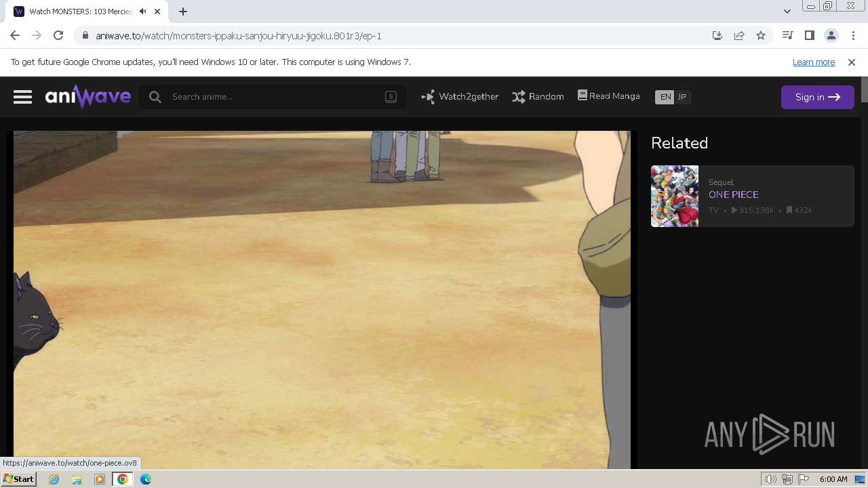Open Watch2gether
Screen dimensions: 868x488
(x=460, y=97)
